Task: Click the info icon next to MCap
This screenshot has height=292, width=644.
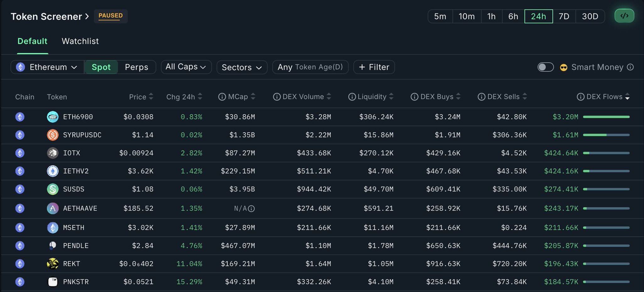Action: click(222, 97)
